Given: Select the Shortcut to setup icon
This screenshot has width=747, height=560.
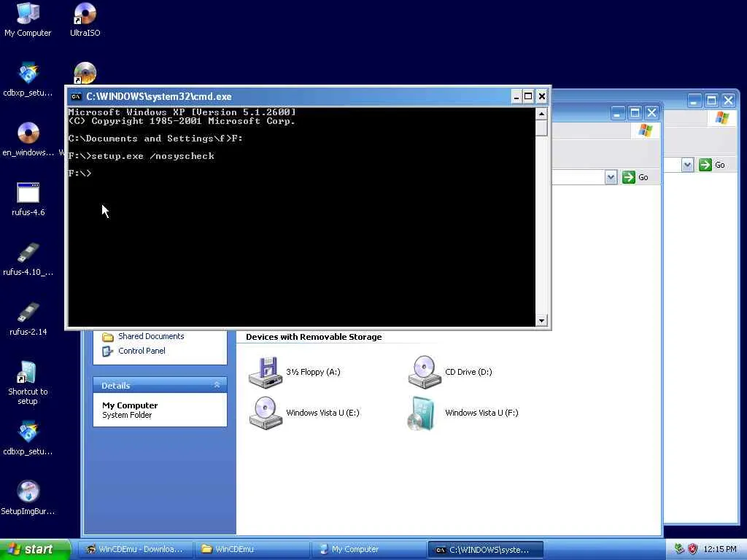Looking at the screenshot, I should coord(28,384).
